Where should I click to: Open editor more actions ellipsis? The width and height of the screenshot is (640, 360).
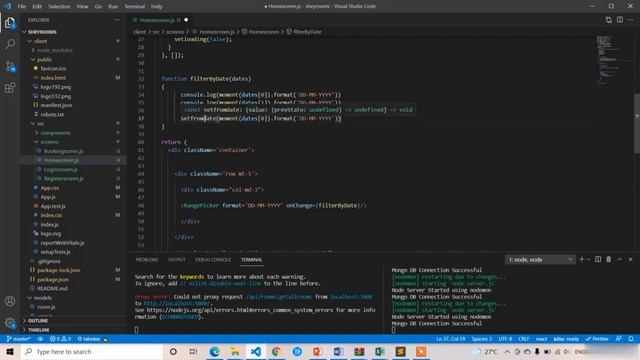[x=631, y=20]
